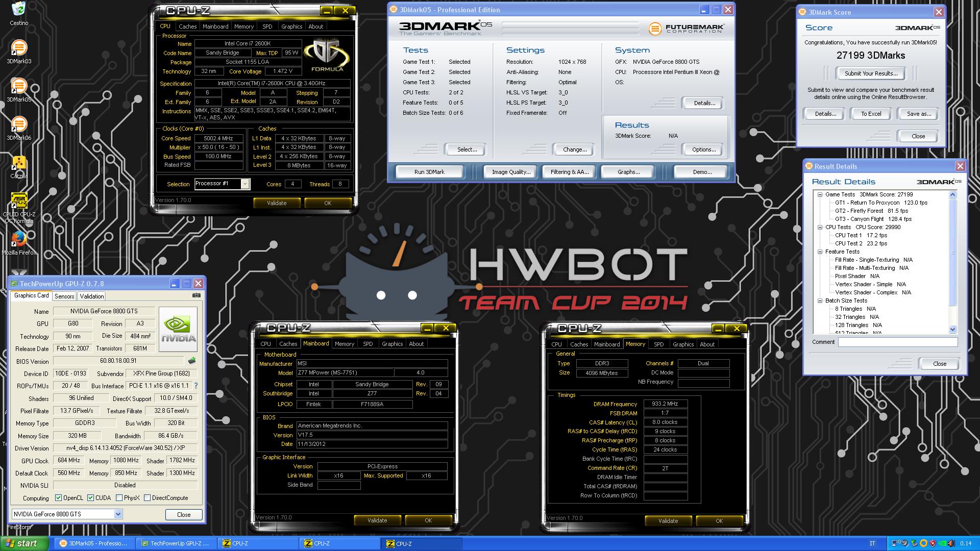Viewport: 980px width, 551px height.
Task: Open Caches tab in top CPU-Z window
Action: pos(187,27)
